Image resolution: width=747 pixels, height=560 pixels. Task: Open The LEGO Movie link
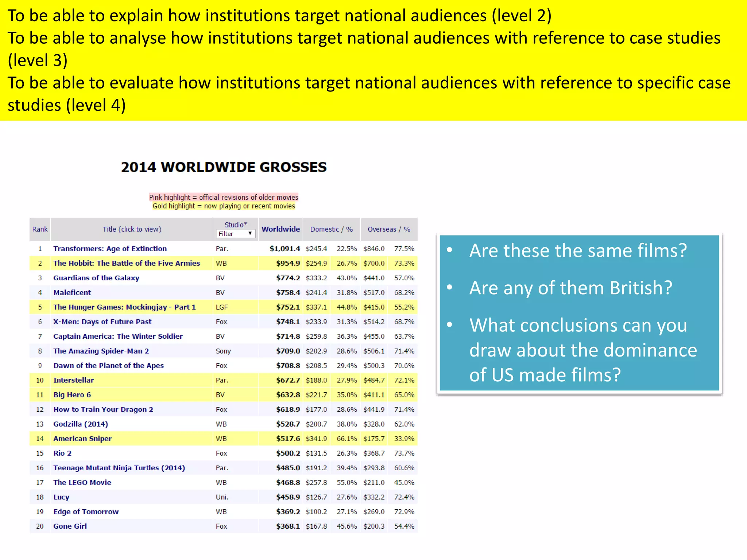point(82,482)
